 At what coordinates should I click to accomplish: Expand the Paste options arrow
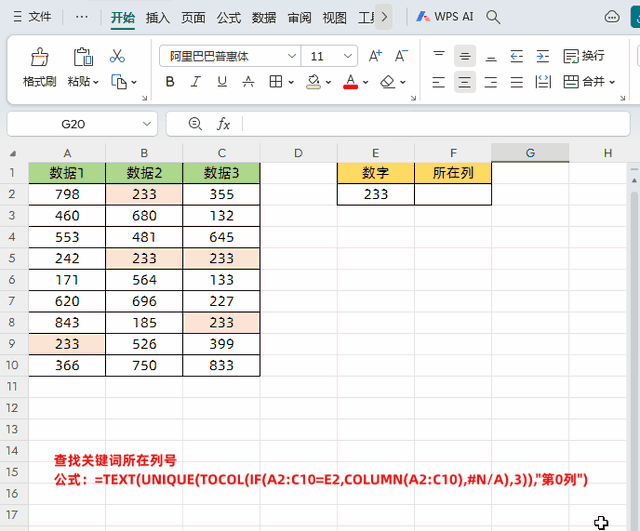96,82
